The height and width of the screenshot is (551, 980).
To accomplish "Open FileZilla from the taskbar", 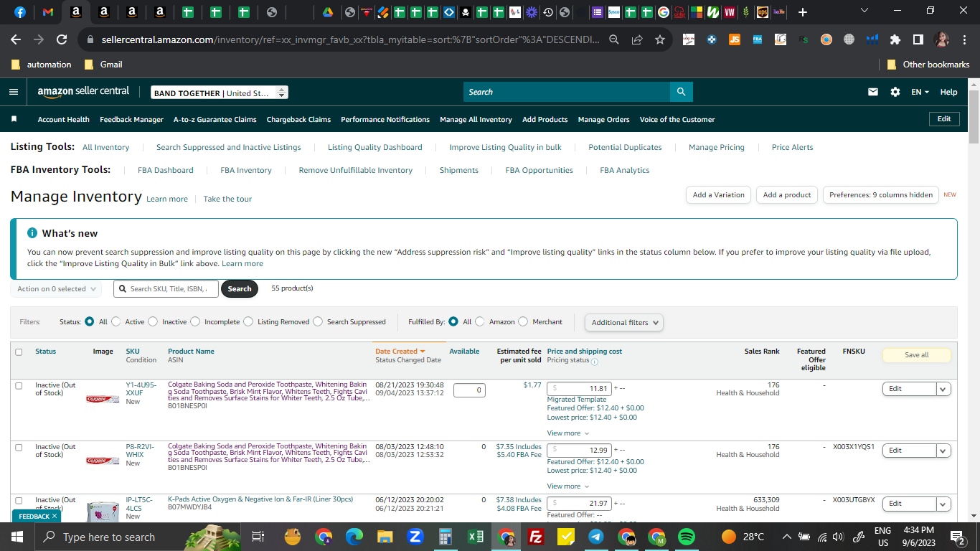I will pyautogui.click(x=534, y=537).
